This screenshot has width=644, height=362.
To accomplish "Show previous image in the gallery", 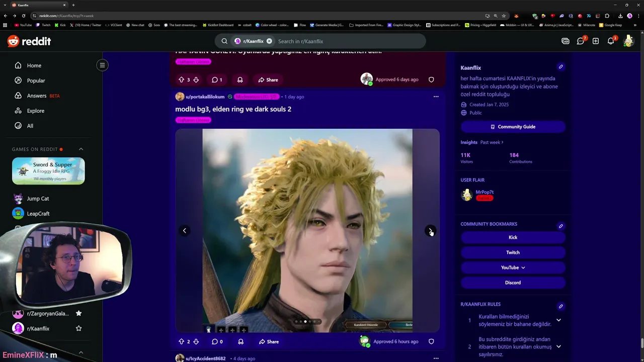I will [x=185, y=231].
